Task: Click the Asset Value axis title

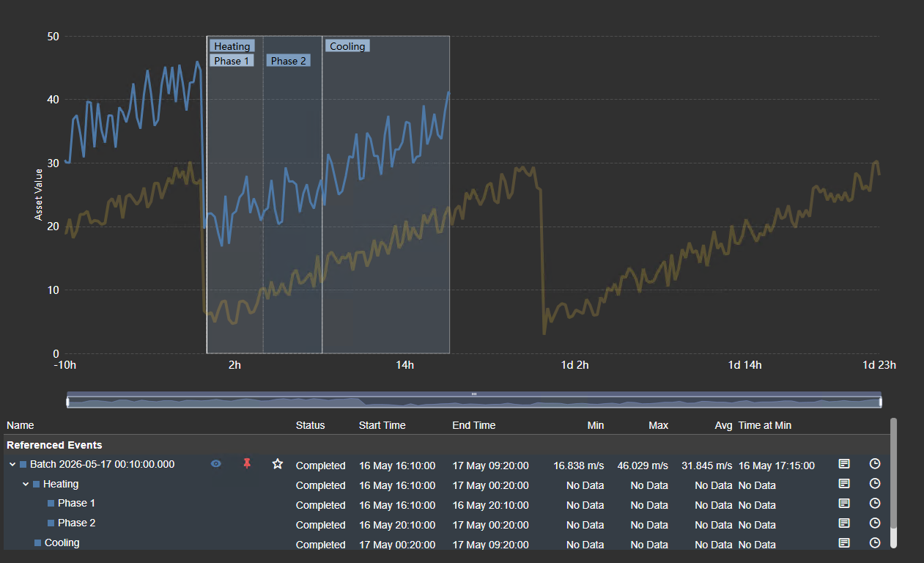Action: pyautogui.click(x=39, y=194)
